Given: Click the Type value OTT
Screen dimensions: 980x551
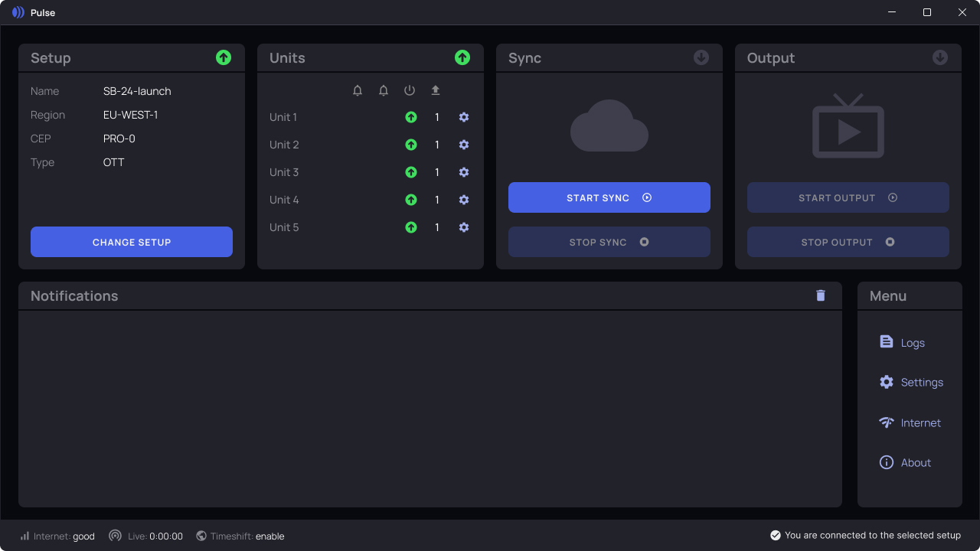Looking at the screenshot, I should pos(114,162).
